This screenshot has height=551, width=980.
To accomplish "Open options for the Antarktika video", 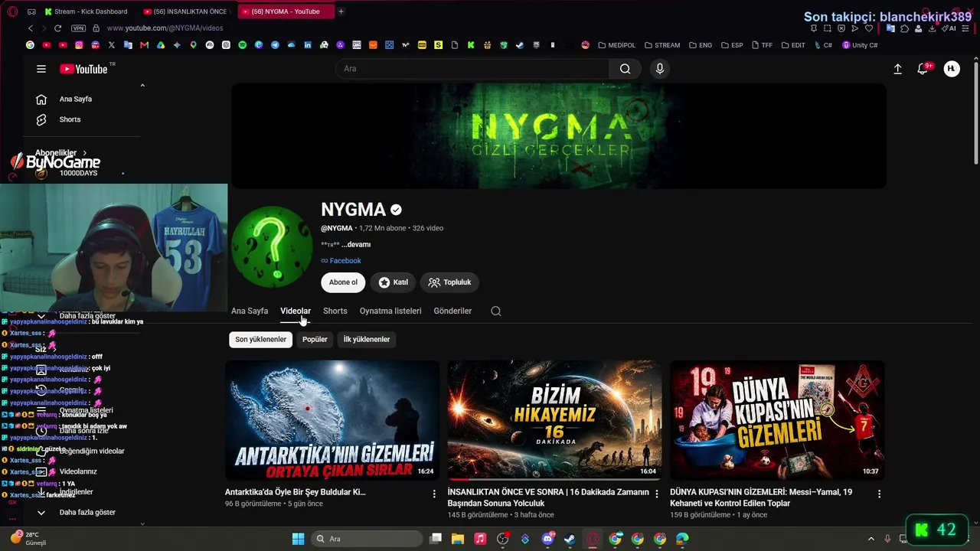I will (434, 494).
